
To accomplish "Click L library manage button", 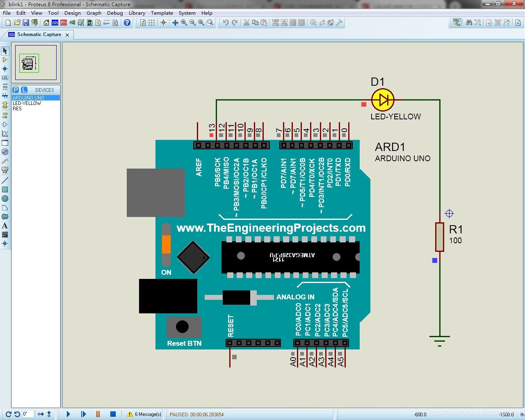I will tap(24, 90).
